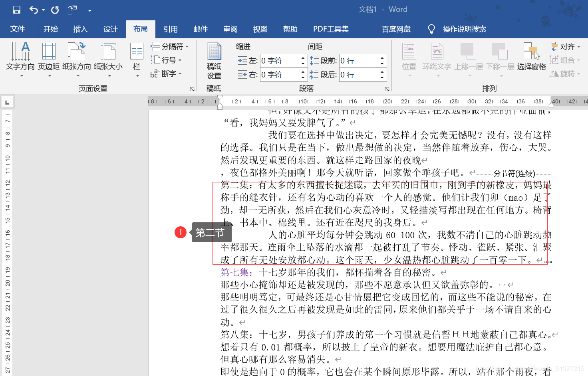This screenshot has width=588, height=376.
Task: Switch to the PDF工具集 tab
Action: tap(331, 29)
